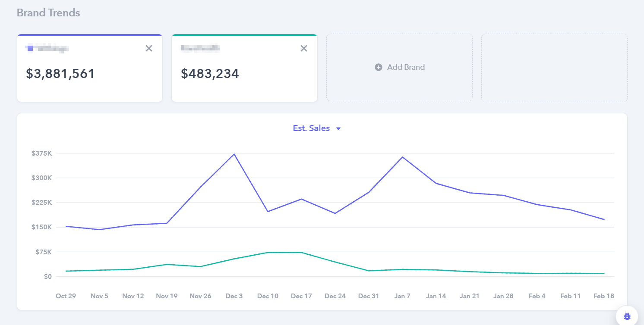Click the Feb 18 date label
644x325 pixels.
pos(604,296)
